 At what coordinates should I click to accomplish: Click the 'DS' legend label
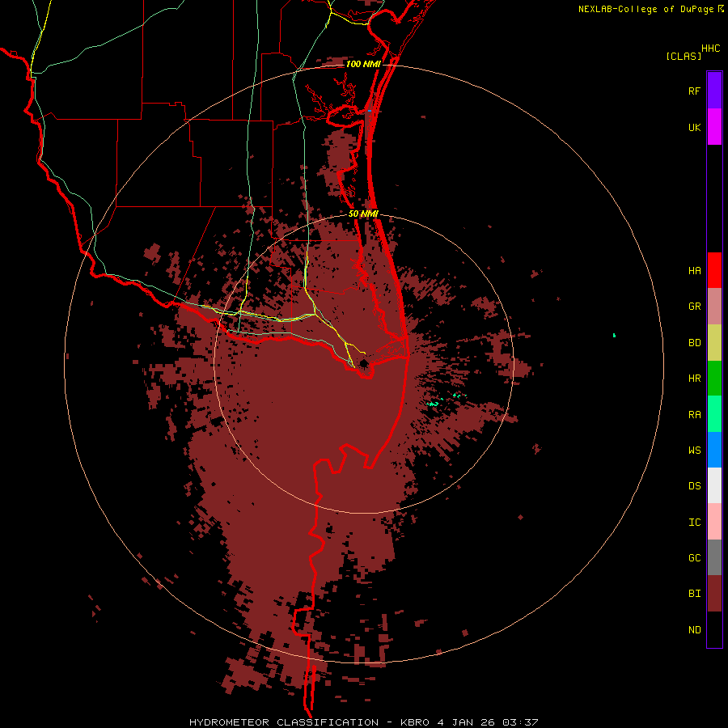694,486
